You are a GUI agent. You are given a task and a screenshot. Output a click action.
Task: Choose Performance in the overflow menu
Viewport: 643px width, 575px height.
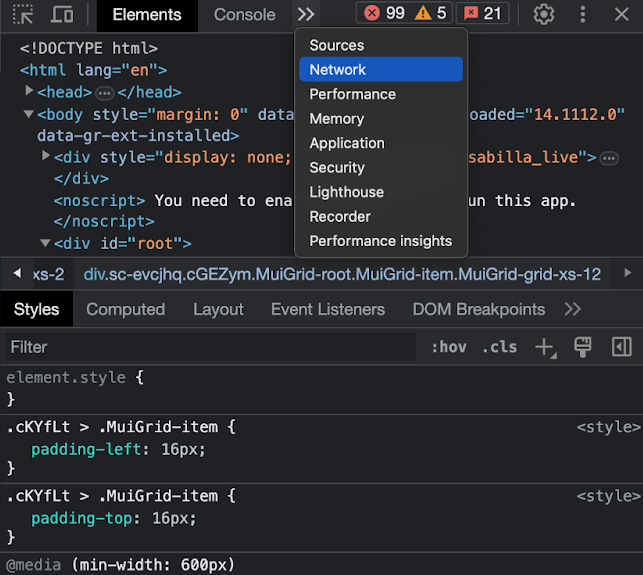point(381,94)
